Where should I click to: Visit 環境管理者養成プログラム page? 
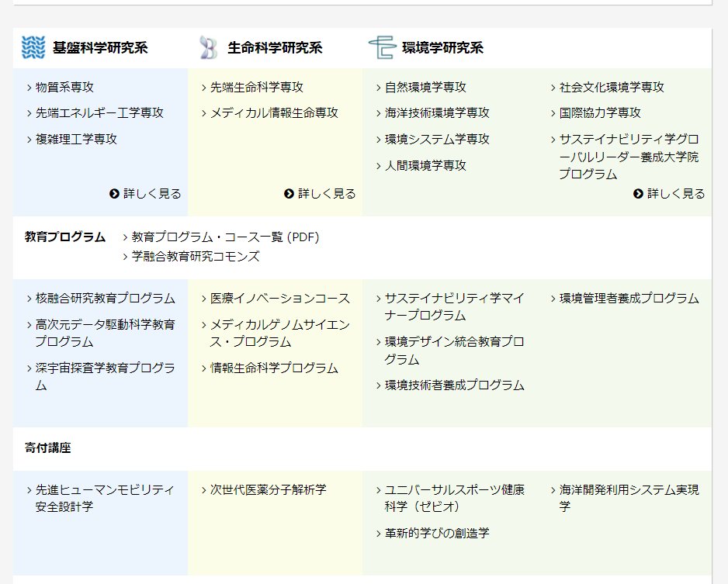(629, 299)
